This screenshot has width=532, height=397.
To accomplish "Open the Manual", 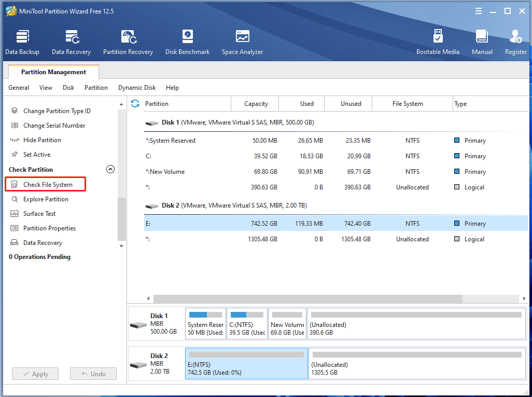I will pyautogui.click(x=482, y=43).
